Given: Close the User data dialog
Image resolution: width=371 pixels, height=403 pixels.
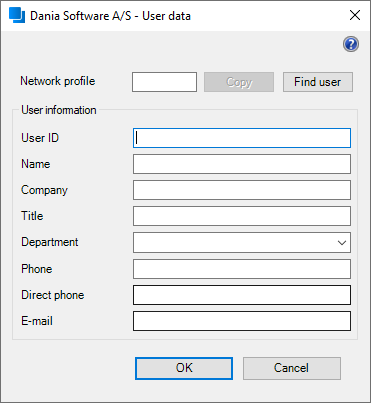Looking at the screenshot, I should tap(355, 15).
